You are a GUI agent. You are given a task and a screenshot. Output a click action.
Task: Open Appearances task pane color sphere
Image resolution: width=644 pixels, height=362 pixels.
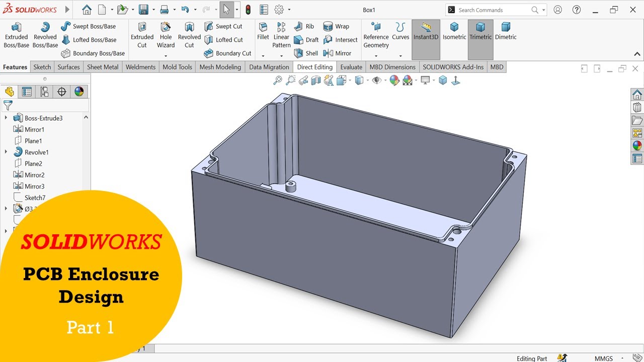click(637, 146)
